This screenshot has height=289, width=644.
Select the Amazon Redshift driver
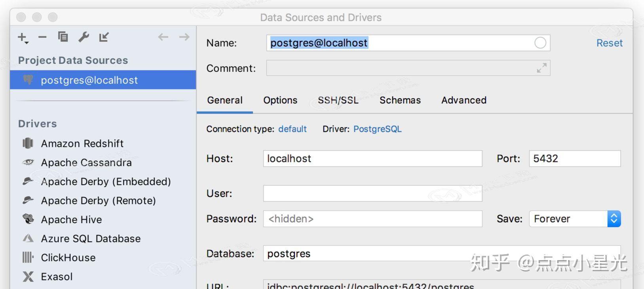pos(82,144)
